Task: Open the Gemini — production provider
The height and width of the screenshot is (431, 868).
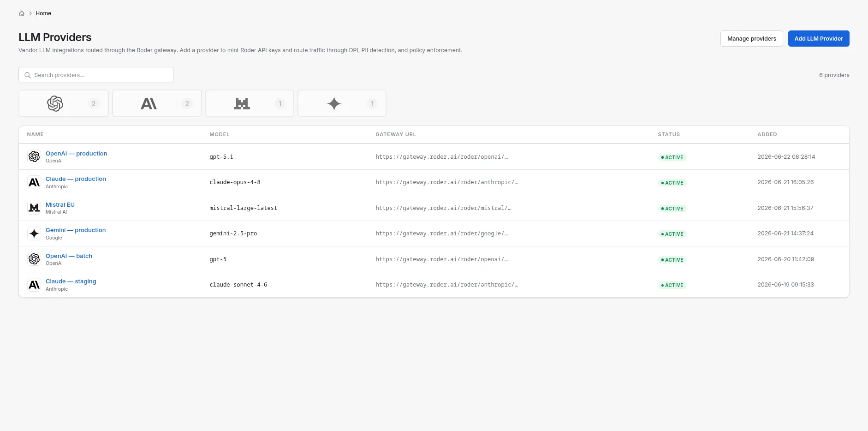Action: [76, 230]
